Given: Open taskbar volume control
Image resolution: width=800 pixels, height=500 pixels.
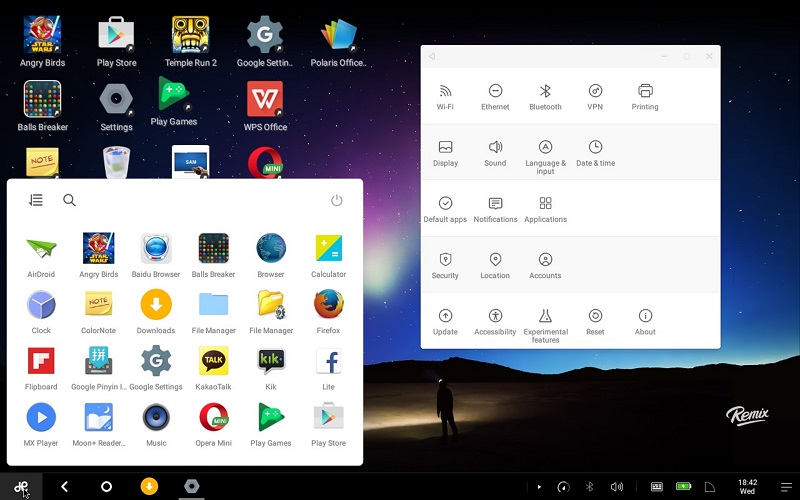Looking at the screenshot, I should (x=617, y=487).
